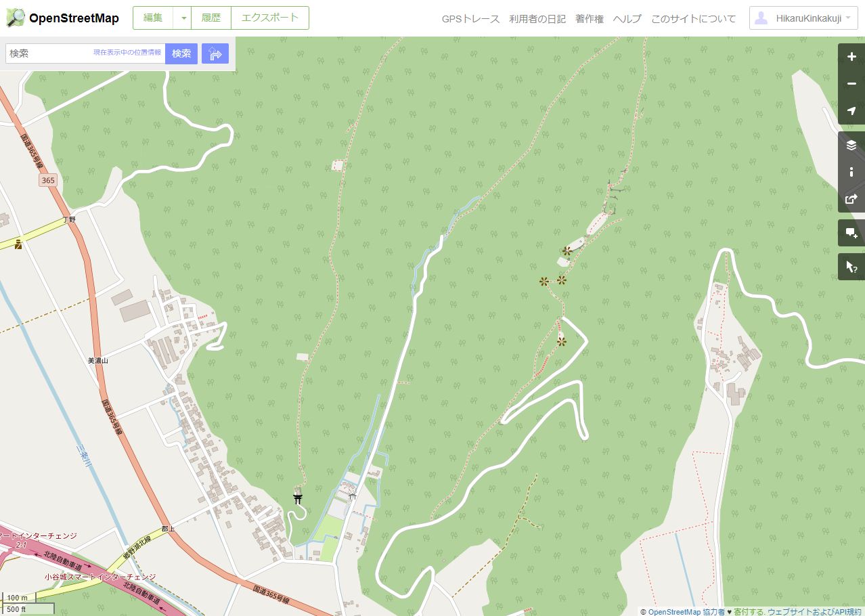Click the OpenStreetMap logo
This screenshot has height=616, width=865.
[62, 18]
